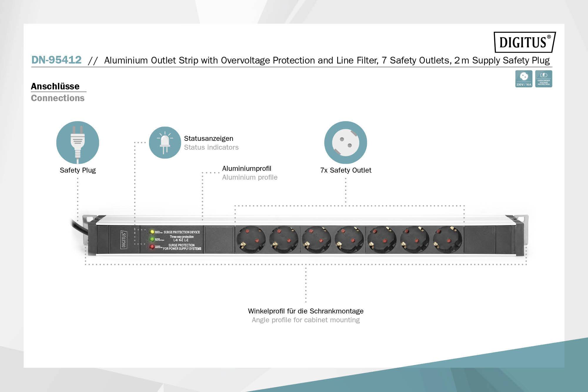This screenshot has width=588, height=392.
Task: Click the 7x Safety Outlet circle icon
Action: [x=345, y=143]
